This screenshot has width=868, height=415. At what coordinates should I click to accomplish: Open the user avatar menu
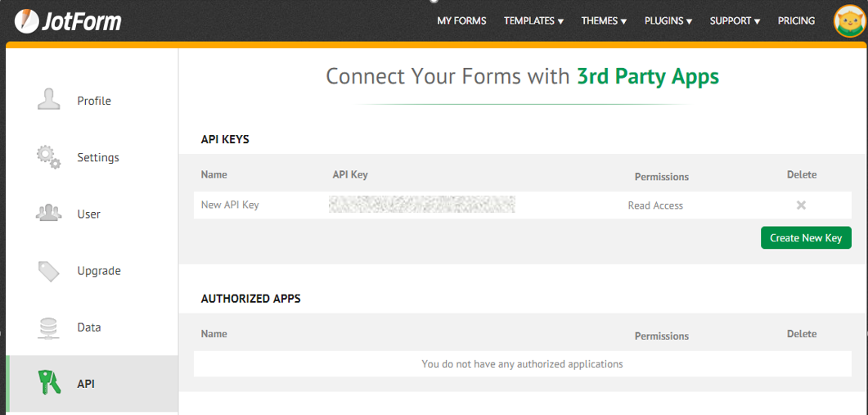[x=850, y=21]
